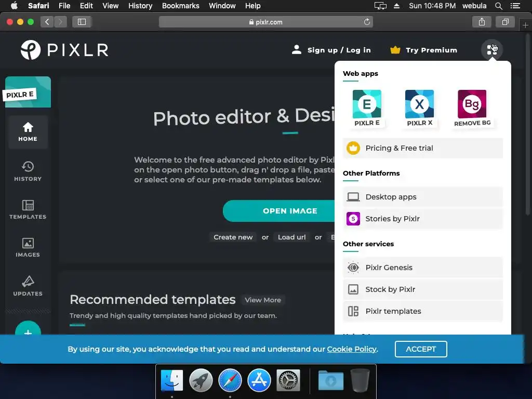This screenshot has height=399, width=532.
Task: Click the webula user name in menu bar
Action: pos(474,6)
